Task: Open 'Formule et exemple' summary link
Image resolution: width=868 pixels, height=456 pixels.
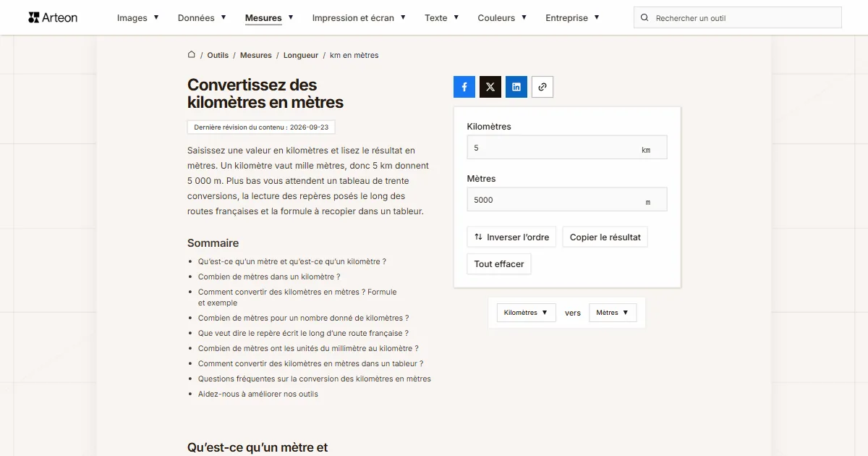Action: click(x=297, y=297)
